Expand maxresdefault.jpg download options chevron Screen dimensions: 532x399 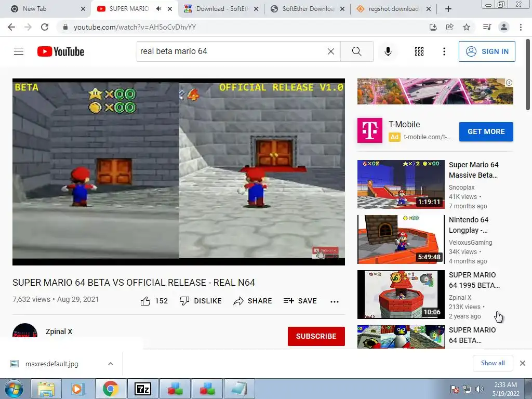click(111, 364)
